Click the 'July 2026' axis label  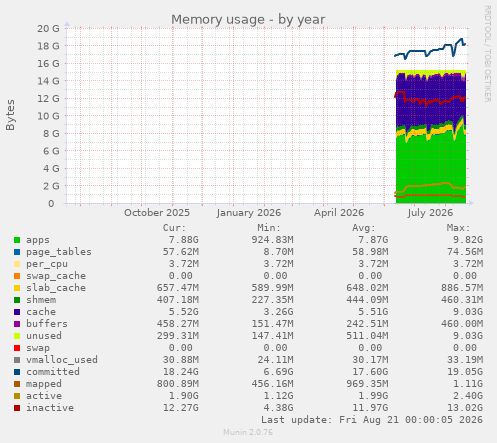point(430,213)
